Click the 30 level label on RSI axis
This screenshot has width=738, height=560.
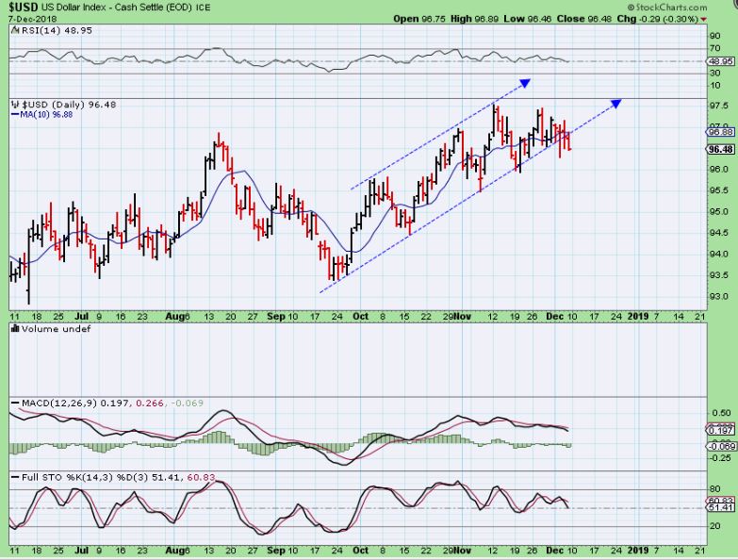[715, 73]
